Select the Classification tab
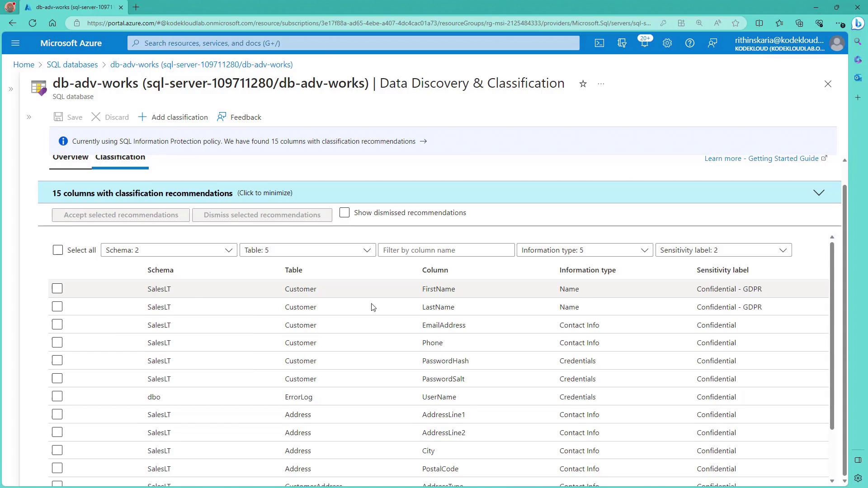 click(x=120, y=157)
